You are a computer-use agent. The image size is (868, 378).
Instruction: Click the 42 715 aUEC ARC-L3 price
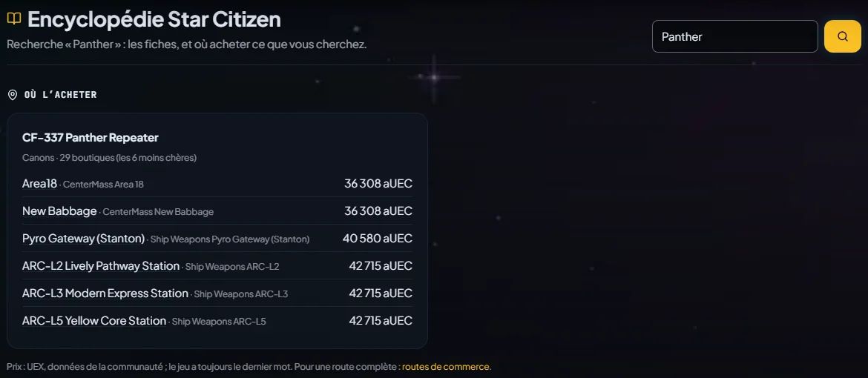coord(381,294)
